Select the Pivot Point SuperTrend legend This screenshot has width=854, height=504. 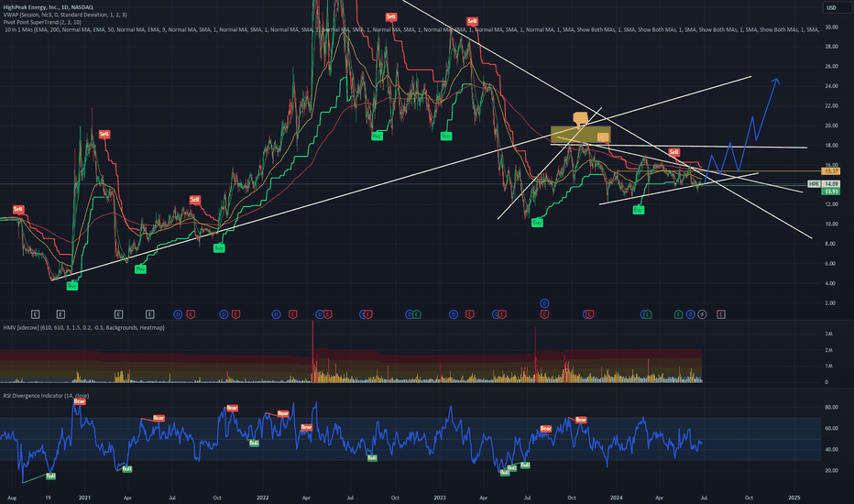point(42,22)
